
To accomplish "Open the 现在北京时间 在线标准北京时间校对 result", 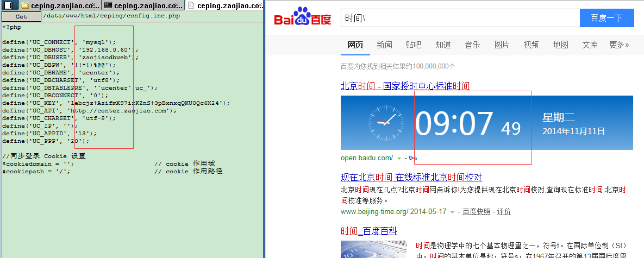I will 411,177.
